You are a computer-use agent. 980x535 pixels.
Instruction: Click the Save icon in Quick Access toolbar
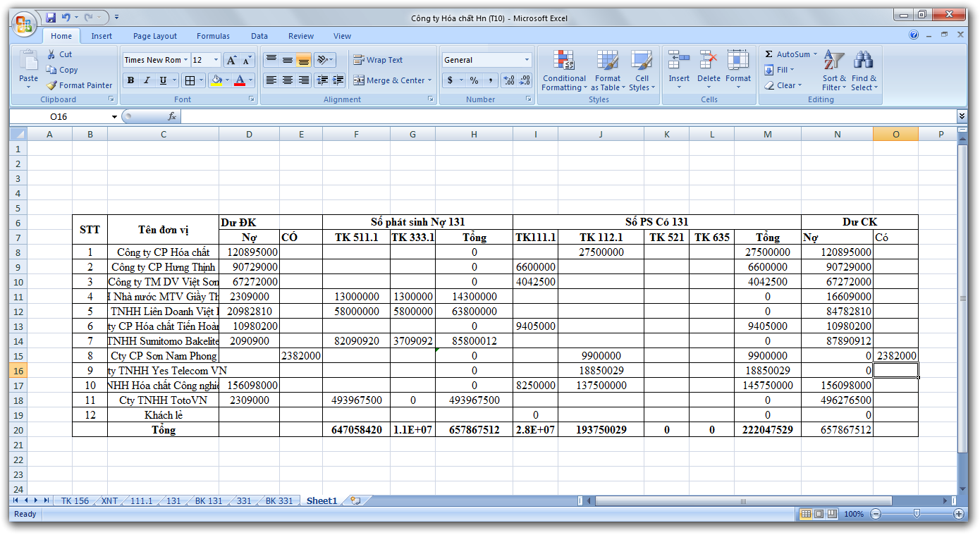point(51,17)
